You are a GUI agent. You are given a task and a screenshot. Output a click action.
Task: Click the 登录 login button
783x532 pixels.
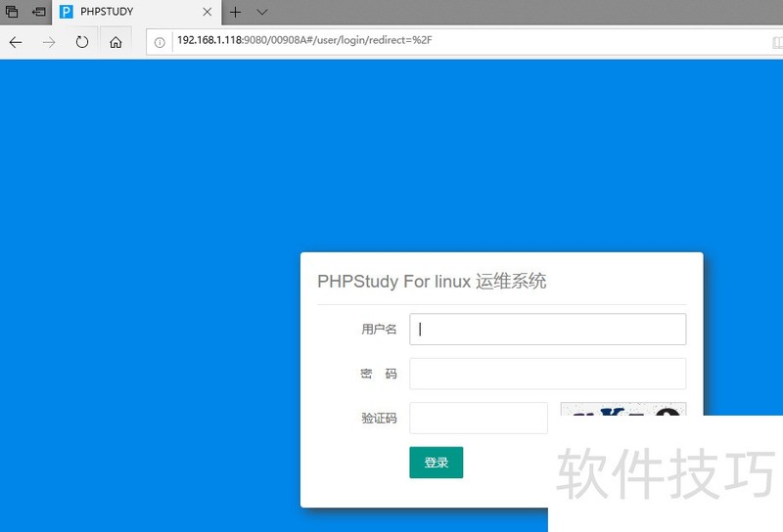[x=436, y=463]
